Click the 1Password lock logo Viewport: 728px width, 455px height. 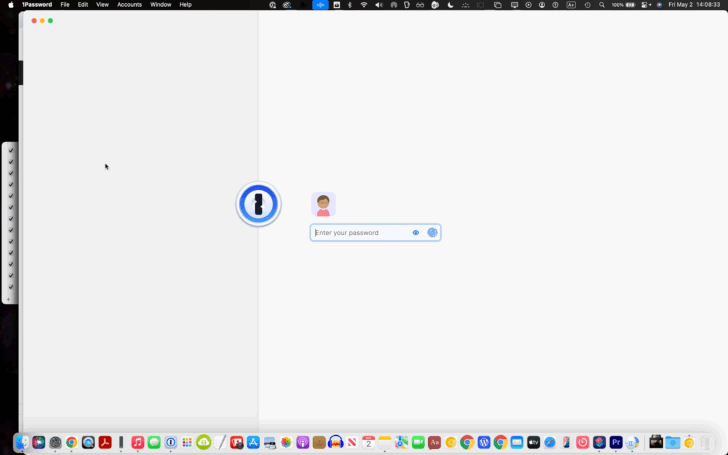tap(259, 204)
